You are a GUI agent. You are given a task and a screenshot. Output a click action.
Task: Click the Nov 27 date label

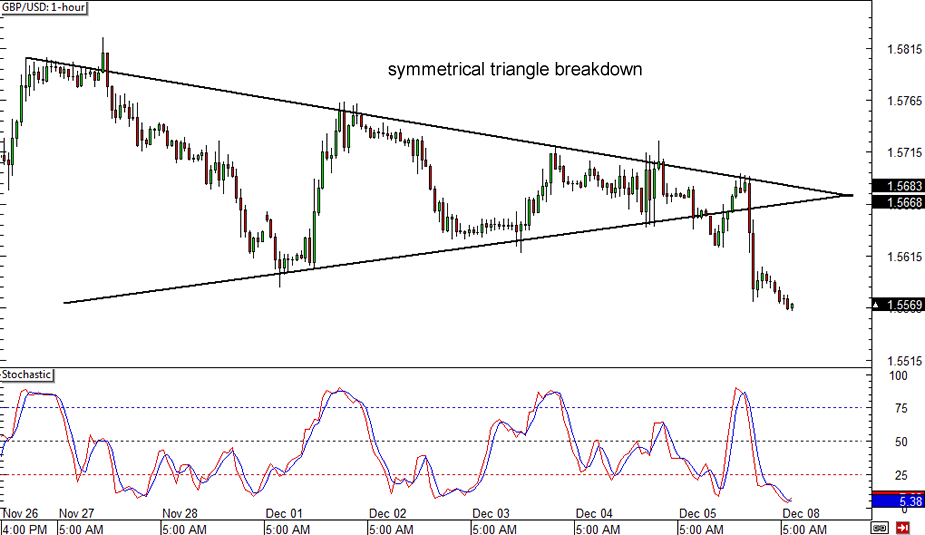(x=77, y=513)
